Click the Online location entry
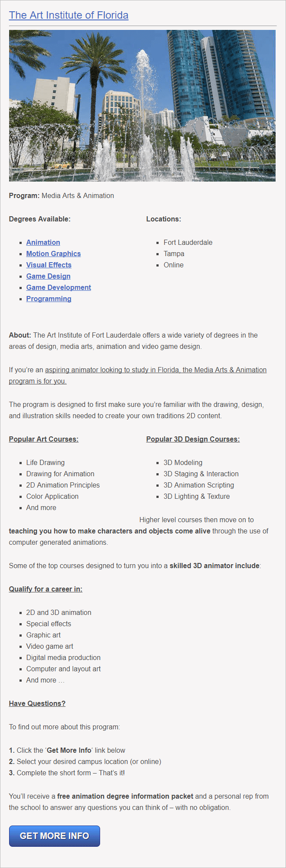 [173, 265]
